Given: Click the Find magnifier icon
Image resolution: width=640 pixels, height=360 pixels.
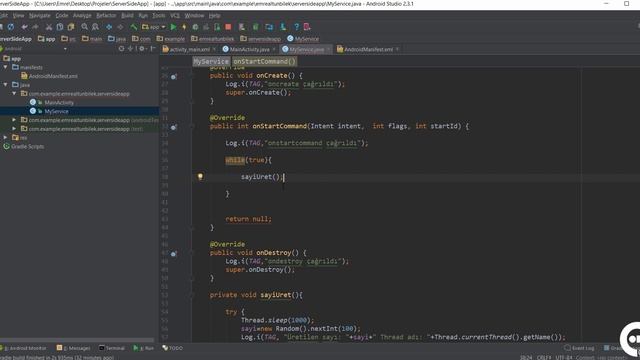Looking at the screenshot, I should [84, 27].
